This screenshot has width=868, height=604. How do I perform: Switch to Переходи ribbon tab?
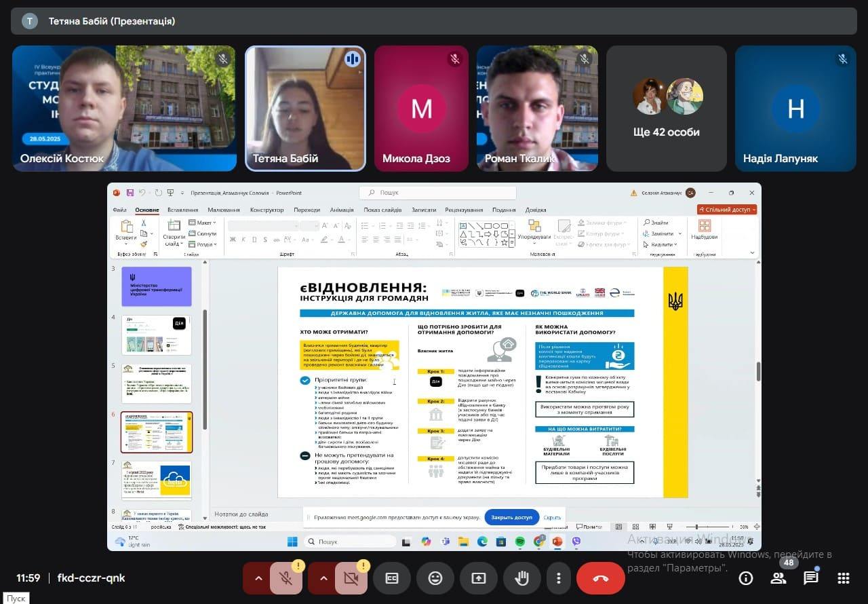coord(307,210)
